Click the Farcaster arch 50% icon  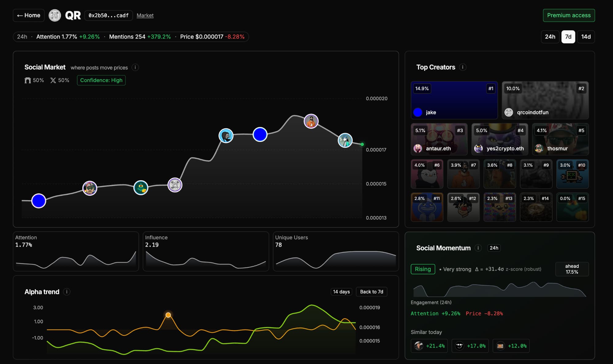tap(28, 80)
